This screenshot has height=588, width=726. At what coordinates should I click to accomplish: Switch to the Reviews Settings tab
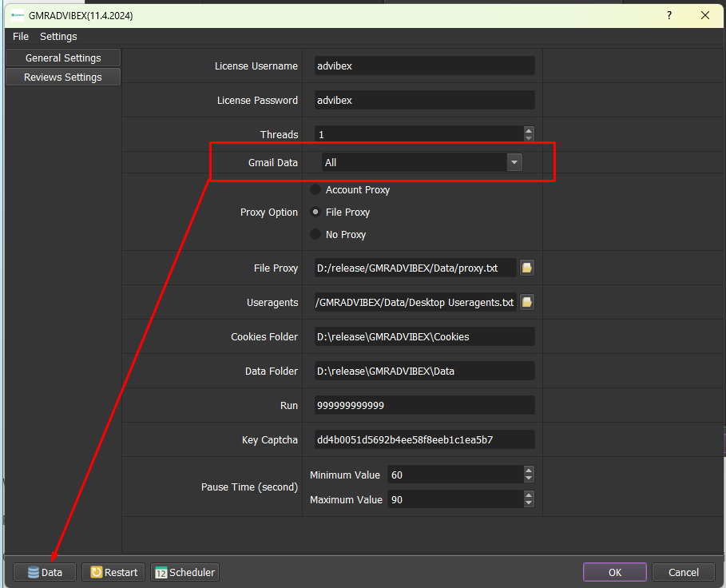pyautogui.click(x=62, y=77)
